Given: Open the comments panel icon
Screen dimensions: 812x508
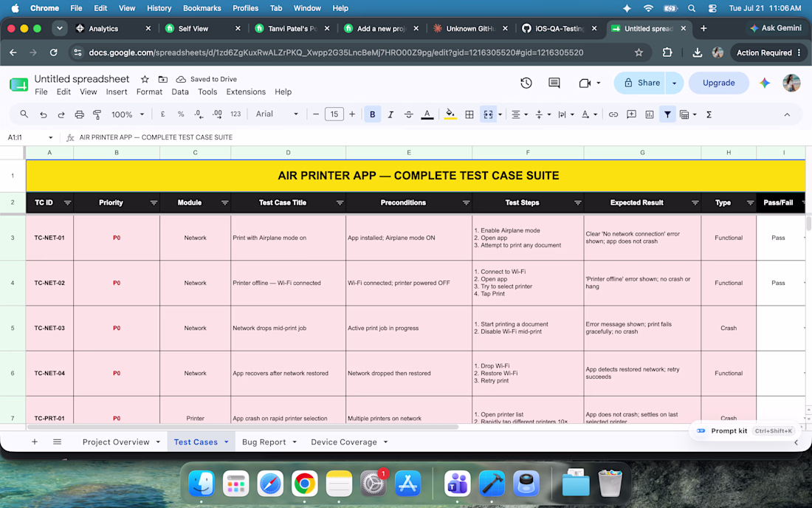Looking at the screenshot, I should [x=554, y=83].
